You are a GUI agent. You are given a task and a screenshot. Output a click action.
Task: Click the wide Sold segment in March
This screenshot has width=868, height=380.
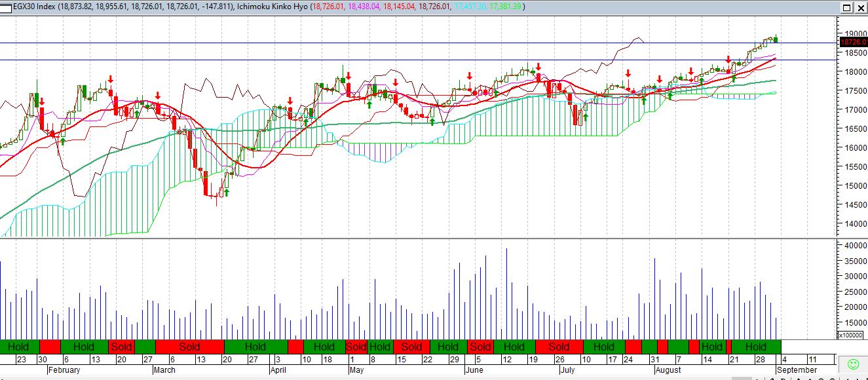click(189, 347)
